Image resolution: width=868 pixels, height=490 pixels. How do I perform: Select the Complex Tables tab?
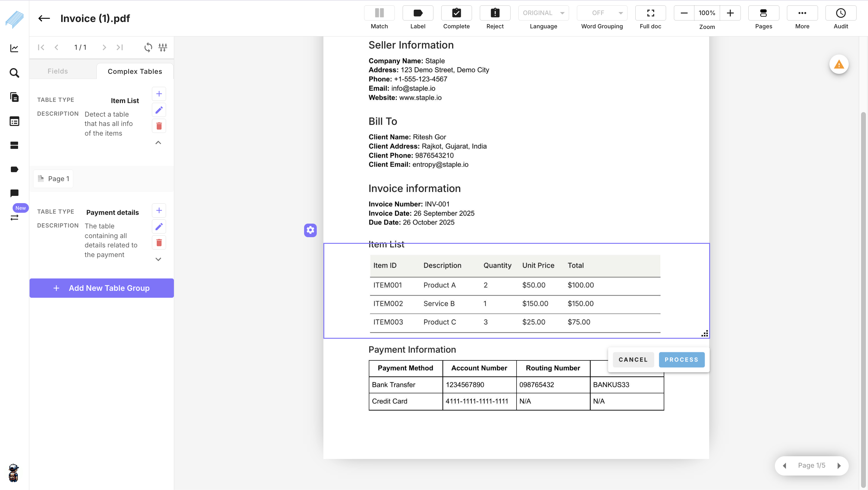pos(135,71)
